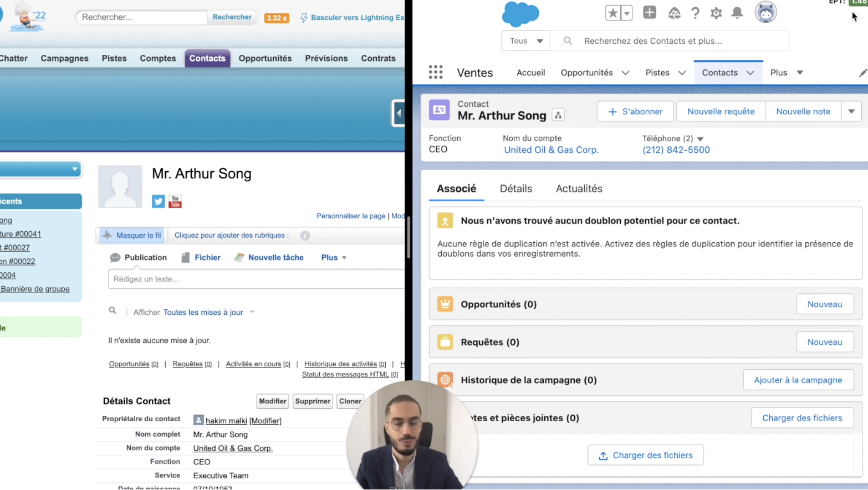Click Masquer le fil toggle
Screen dimensions: 868x490
[132, 236]
